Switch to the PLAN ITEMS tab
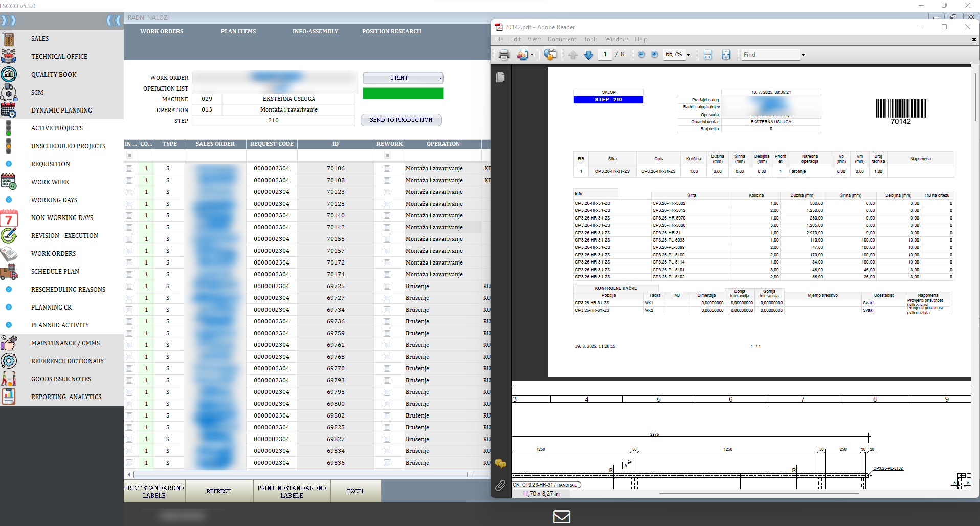The height and width of the screenshot is (526, 980). point(238,31)
